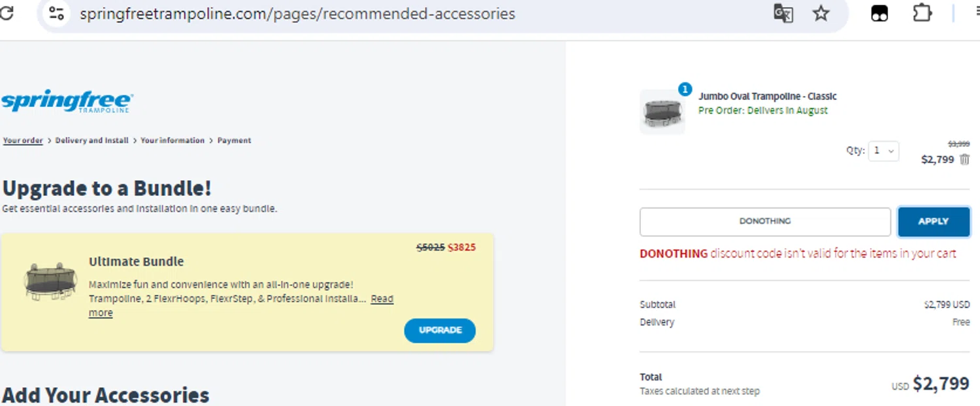The width and height of the screenshot is (980, 406).
Task: Open the Your information breadcrumb step
Action: tap(172, 140)
